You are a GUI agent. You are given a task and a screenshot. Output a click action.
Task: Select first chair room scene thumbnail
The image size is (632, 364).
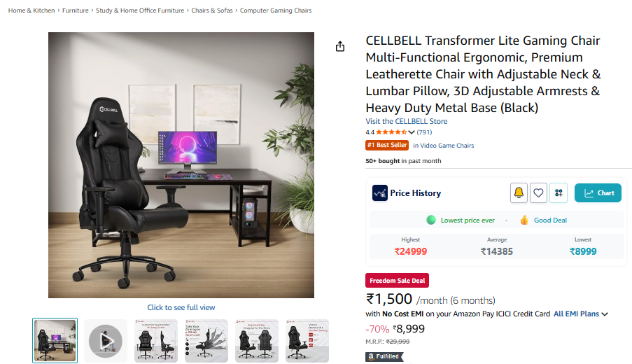[55, 341]
